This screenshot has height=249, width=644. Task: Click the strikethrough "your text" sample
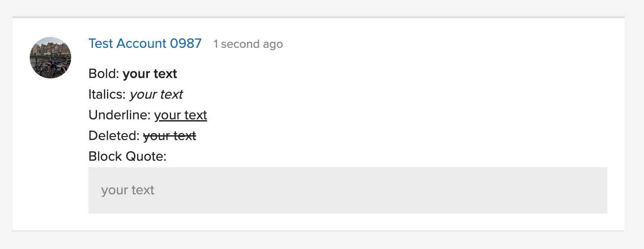[x=169, y=136]
